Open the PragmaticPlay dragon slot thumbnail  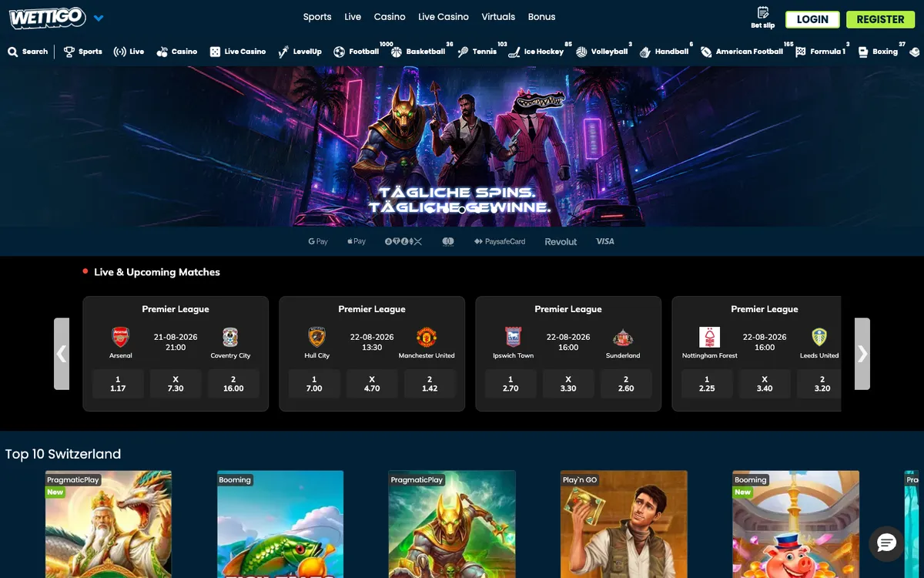pos(108,524)
